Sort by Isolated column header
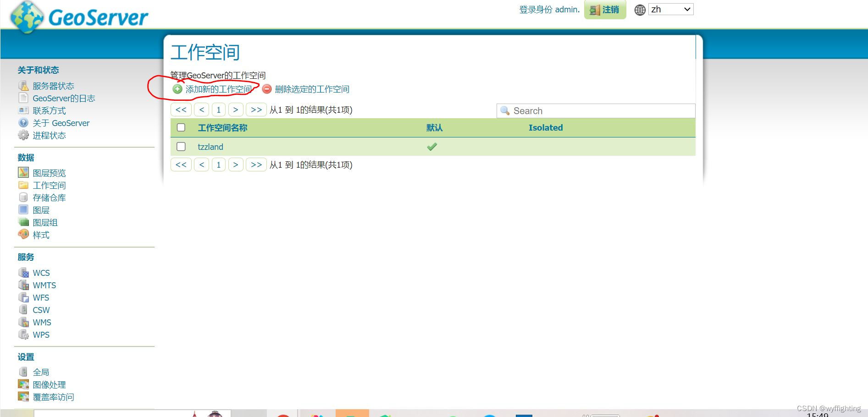The height and width of the screenshot is (417, 868). tap(546, 127)
